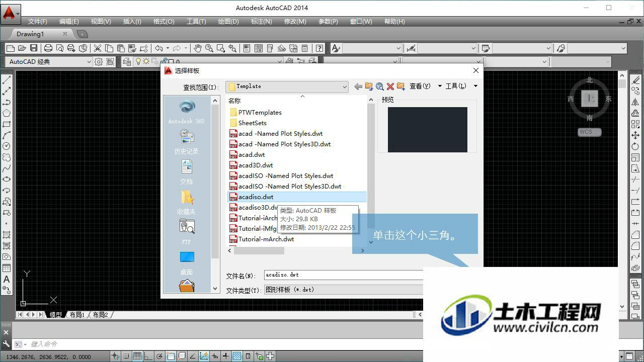Toggle Object Snap in status bar
The height and width of the screenshot is (362, 644).
pyautogui.click(x=171, y=356)
